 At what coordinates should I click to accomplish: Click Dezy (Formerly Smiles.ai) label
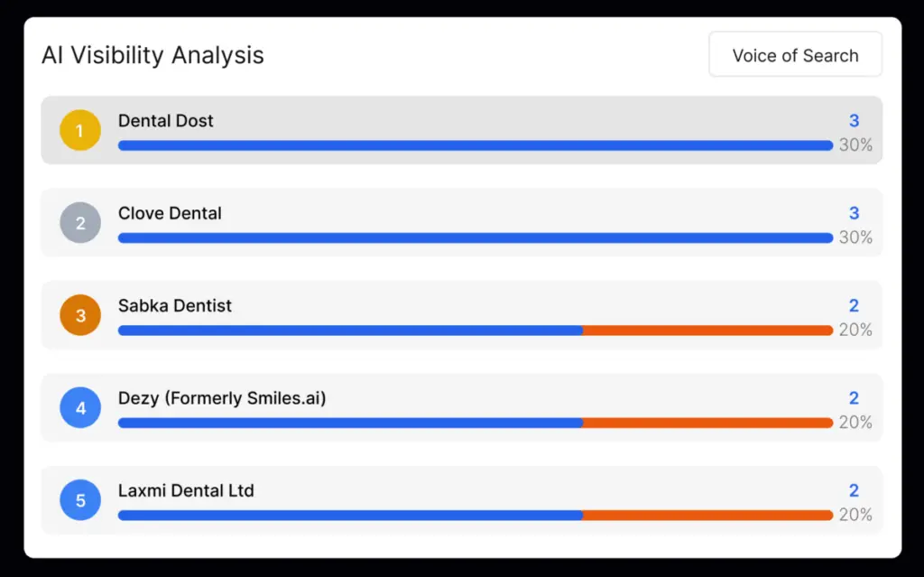point(221,398)
